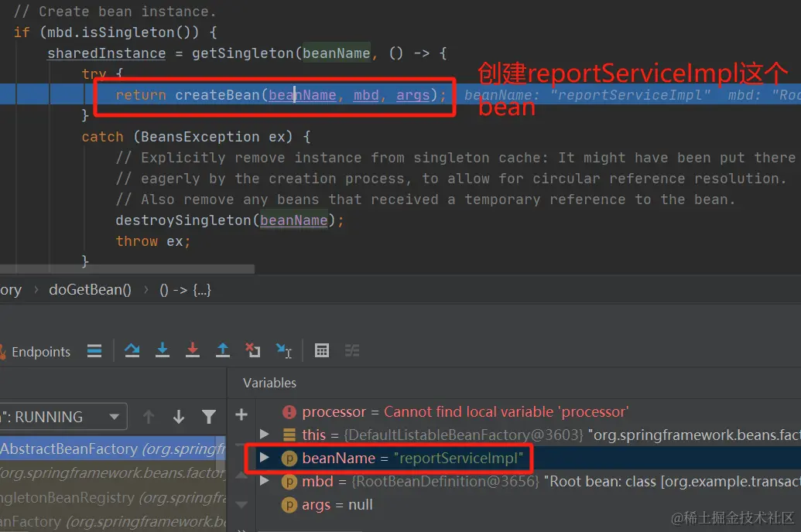
Task: Click the DefaultListableBeanFactory@3603 value text
Action: 464,435
